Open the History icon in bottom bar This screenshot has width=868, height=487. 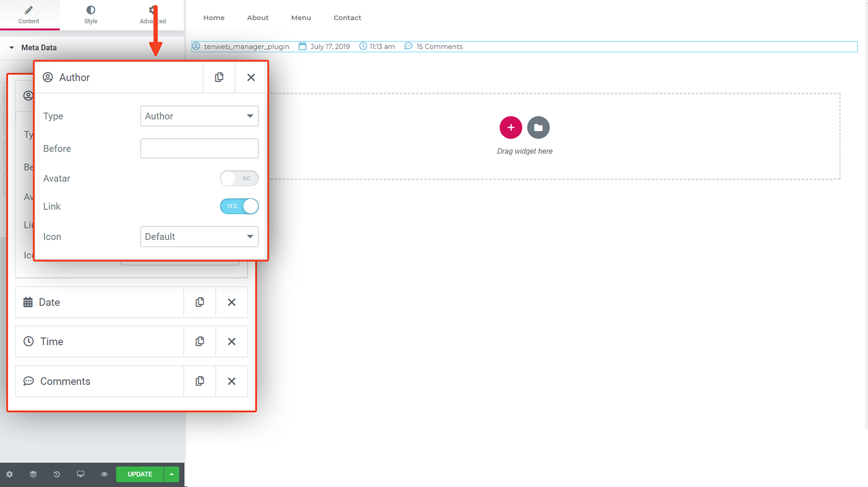[57, 474]
